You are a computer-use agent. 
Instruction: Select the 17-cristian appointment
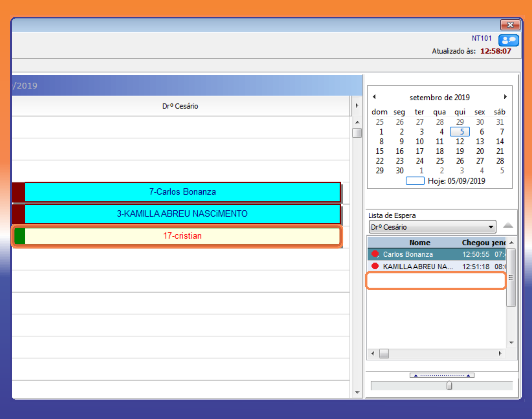[182, 236]
